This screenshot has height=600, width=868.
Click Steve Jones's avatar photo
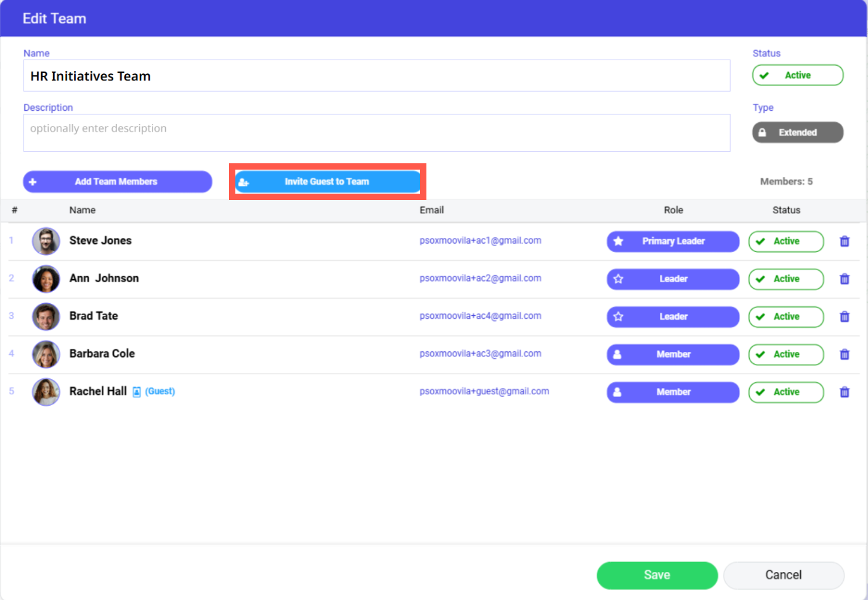tap(46, 241)
